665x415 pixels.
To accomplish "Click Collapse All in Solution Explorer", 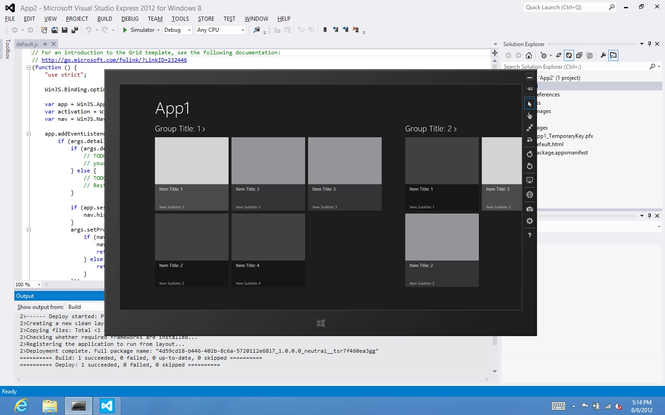I will tap(579, 56).
